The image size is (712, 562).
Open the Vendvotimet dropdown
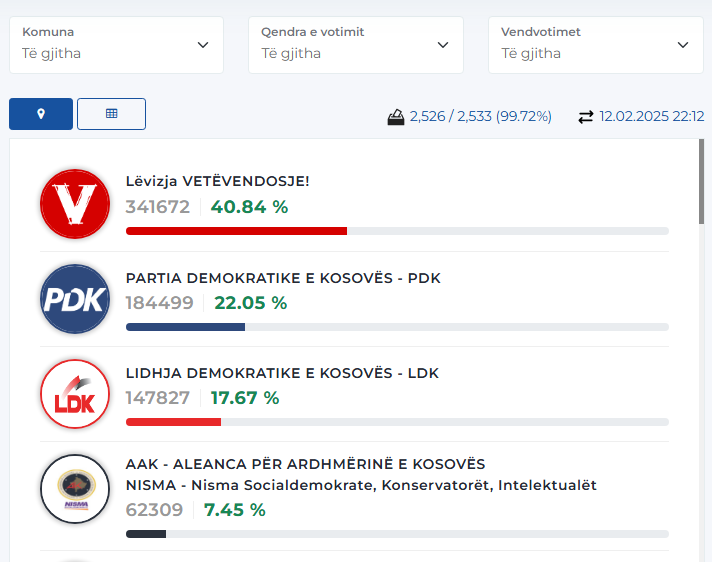click(596, 45)
